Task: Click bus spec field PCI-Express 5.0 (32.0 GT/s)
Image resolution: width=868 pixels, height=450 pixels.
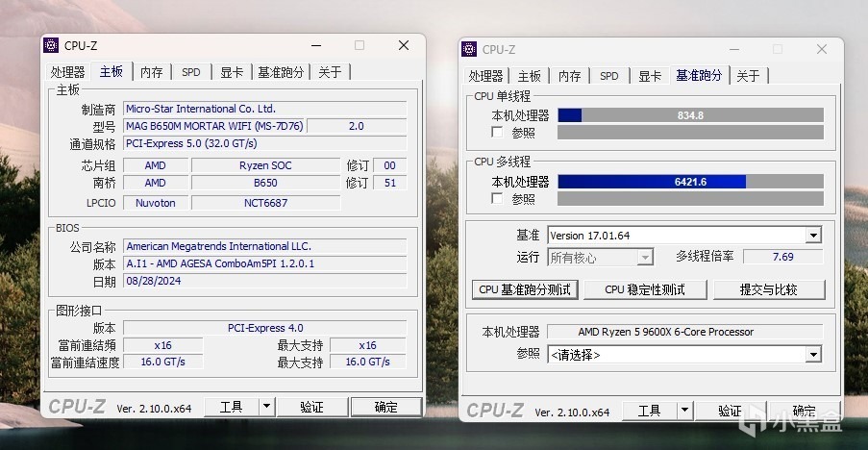Action: point(264,143)
